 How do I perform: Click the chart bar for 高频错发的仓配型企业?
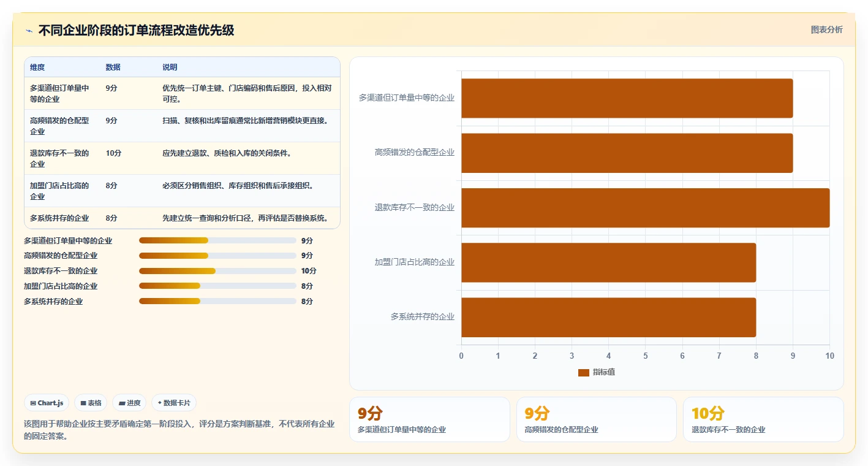[x=627, y=153]
